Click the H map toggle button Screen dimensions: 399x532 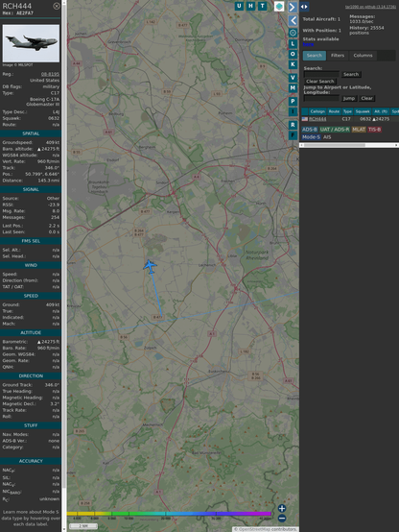click(250, 6)
